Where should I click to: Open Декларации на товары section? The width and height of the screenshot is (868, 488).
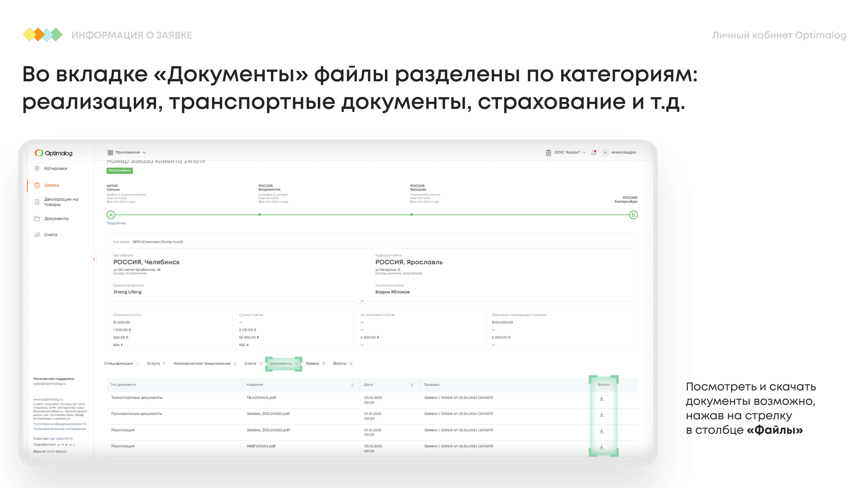[x=61, y=202]
